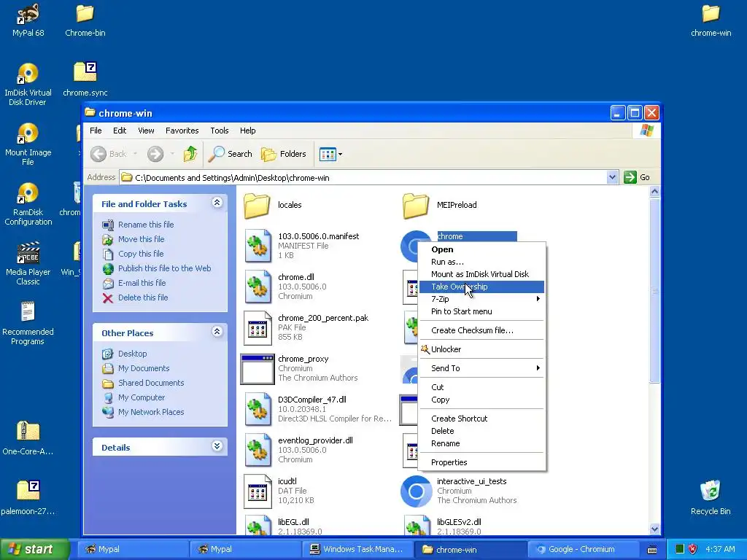
Task: Select the 103.0.5006.0.manifest file
Action: (301, 246)
